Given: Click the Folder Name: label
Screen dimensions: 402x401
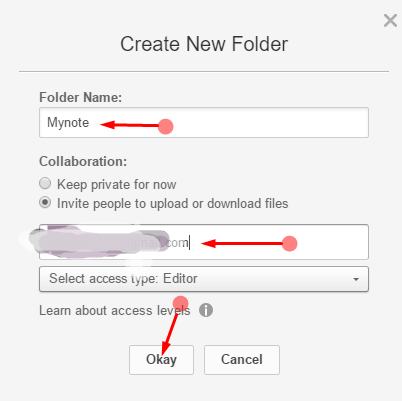Looking at the screenshot, I should 80,97.
